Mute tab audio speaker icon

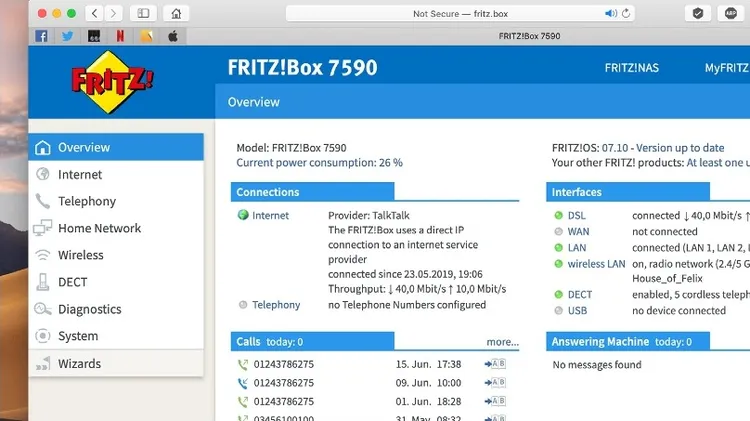[610, 13]
